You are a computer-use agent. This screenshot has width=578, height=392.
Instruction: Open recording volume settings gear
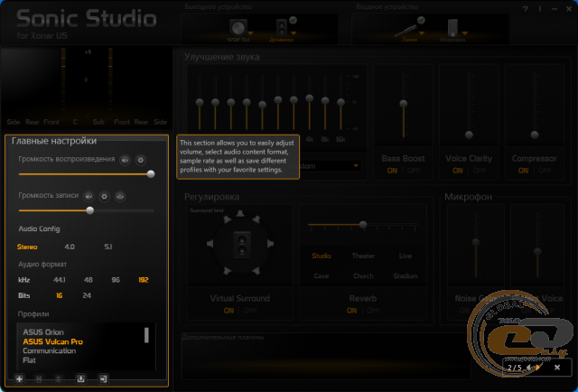pyautogui.click(x=105, y=197)
